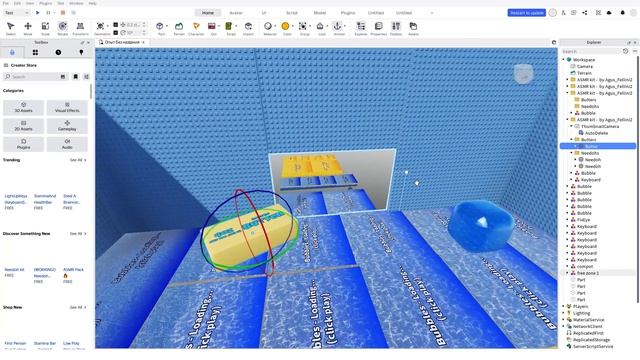Toggle the Toolbox panel button
The image size is (640, 360).
pos(396,28)
